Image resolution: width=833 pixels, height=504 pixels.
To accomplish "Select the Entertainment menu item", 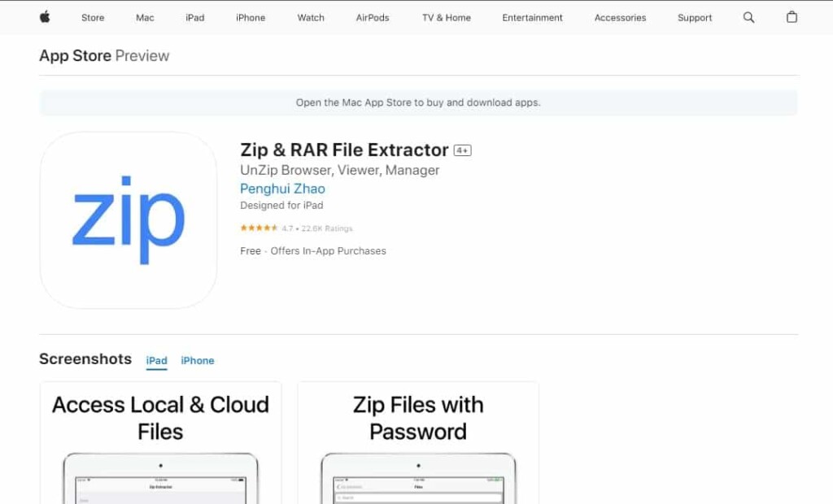I will click(532, 17).
